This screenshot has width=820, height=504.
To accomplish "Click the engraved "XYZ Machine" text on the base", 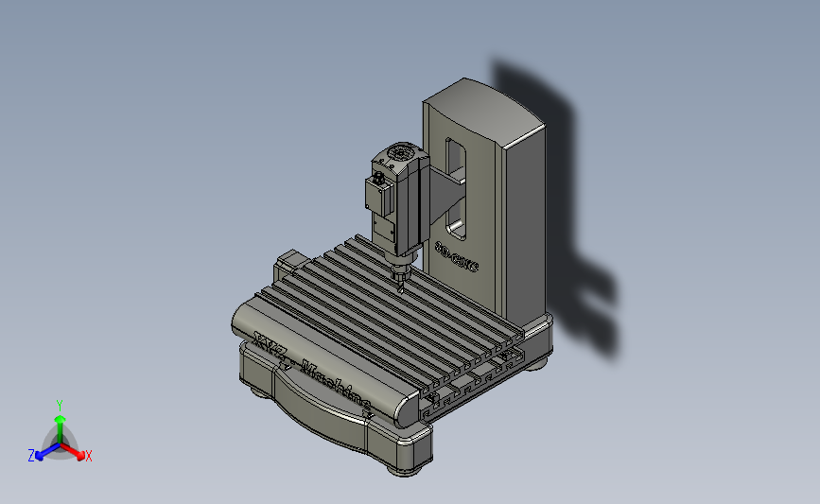I will click(311, 370).
